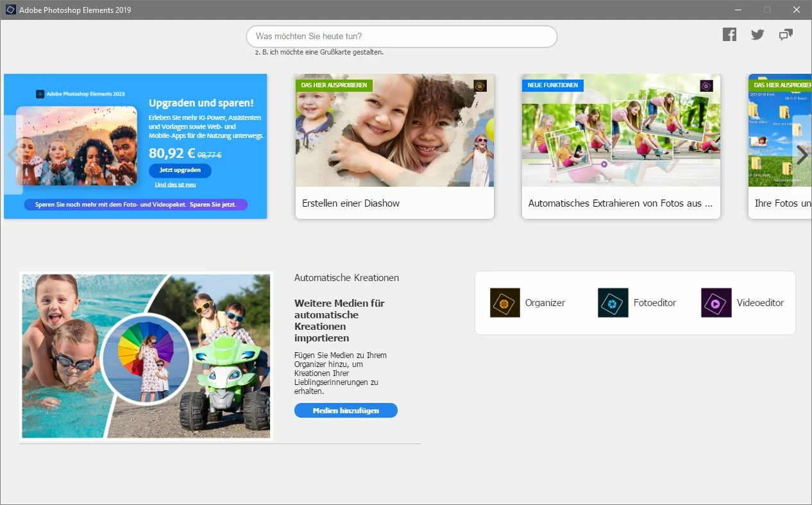Open the 'Erstellen einer Diashow' card thumbnail
812x505 pixels.
[394, 130]
